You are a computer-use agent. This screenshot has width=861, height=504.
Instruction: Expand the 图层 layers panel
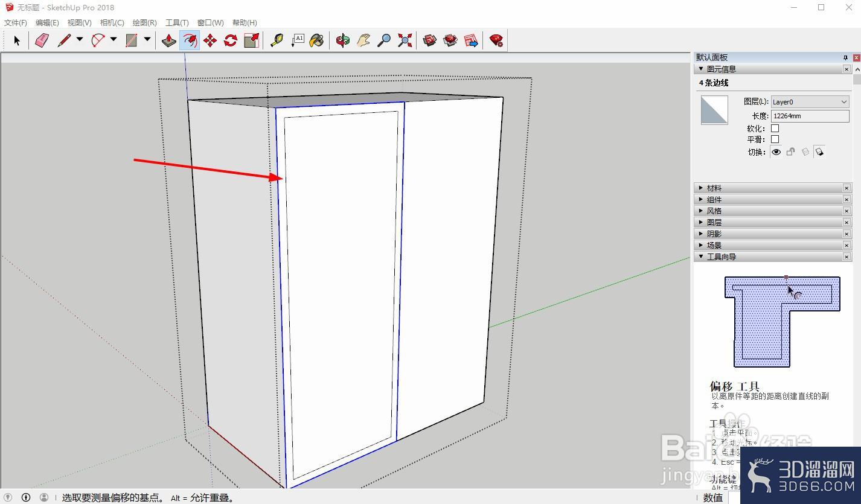(x=701, y=223)
